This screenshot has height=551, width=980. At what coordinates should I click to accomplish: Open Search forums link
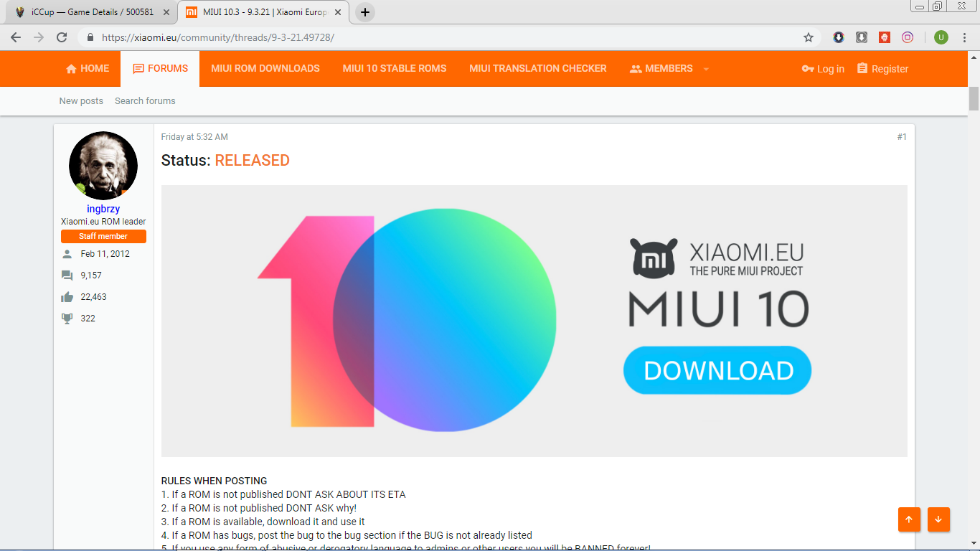[x=145, y=101]
